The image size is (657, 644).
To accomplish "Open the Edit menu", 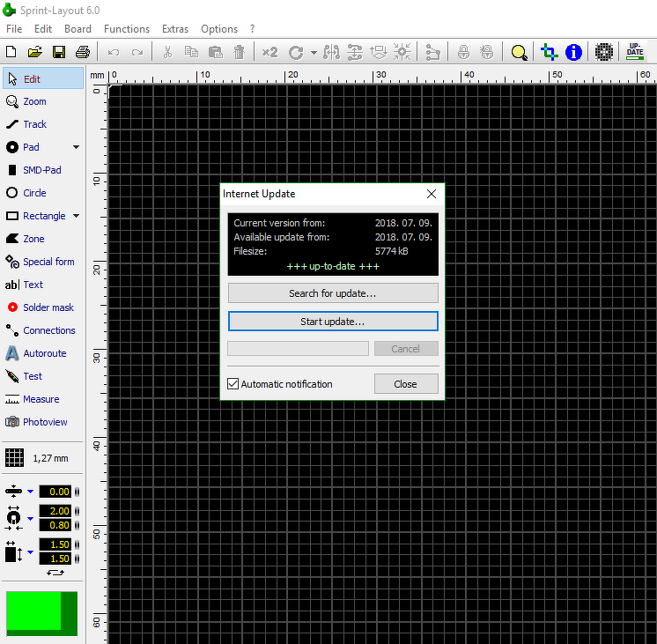I will coord(43,29).
